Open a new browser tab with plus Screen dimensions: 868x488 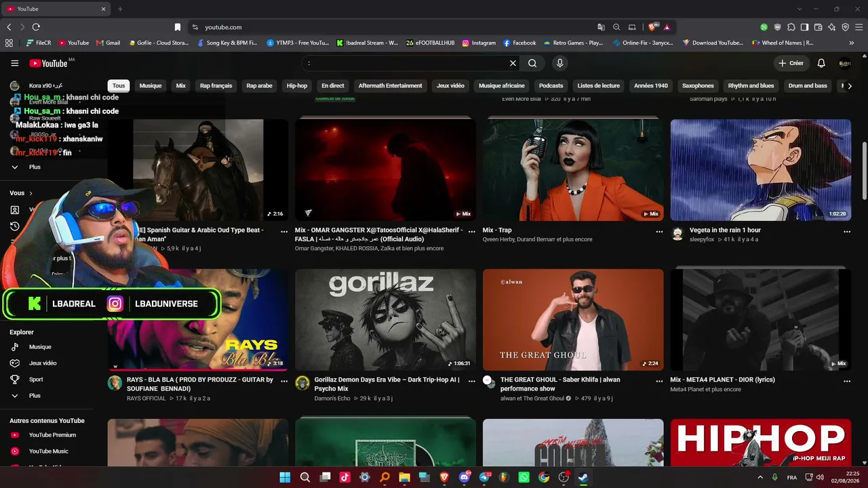pyautogui.click(x=120, y=9)
